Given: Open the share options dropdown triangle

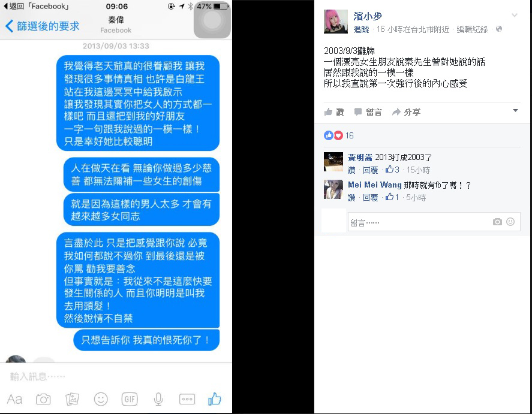Looking at the screenshot, I should (x=515, y=110).
